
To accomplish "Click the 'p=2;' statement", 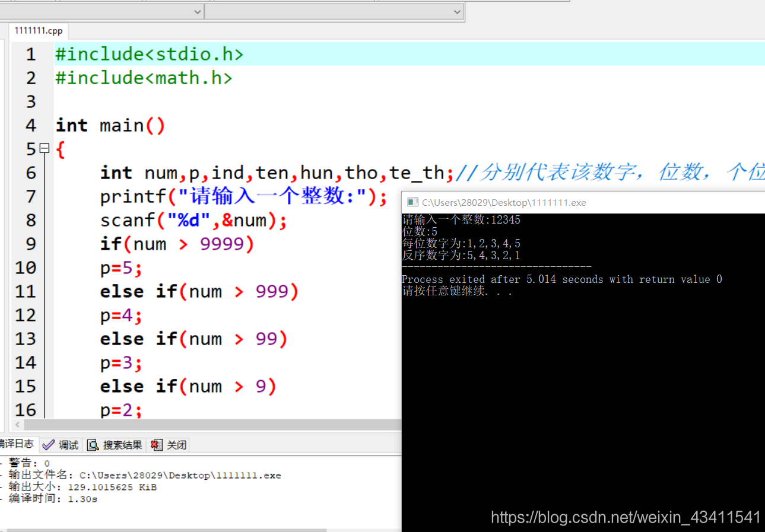I will (x=122, y=409).
